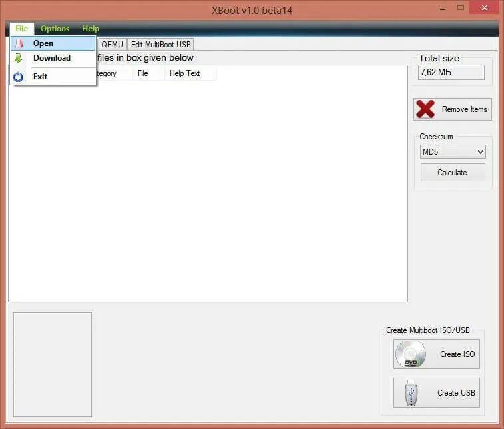Click the DVD disc icon
The width and height of the screenshot is (504, 429).
pyautogui.click(x=411, y=354)
